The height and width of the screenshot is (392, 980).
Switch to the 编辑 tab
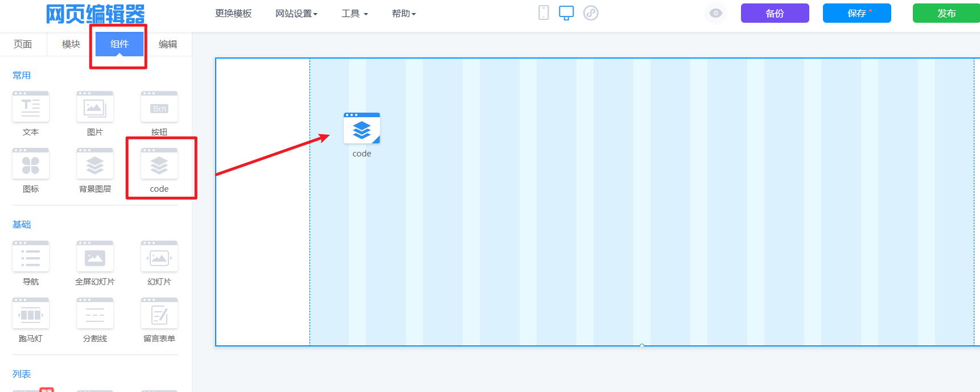[168, 44]
